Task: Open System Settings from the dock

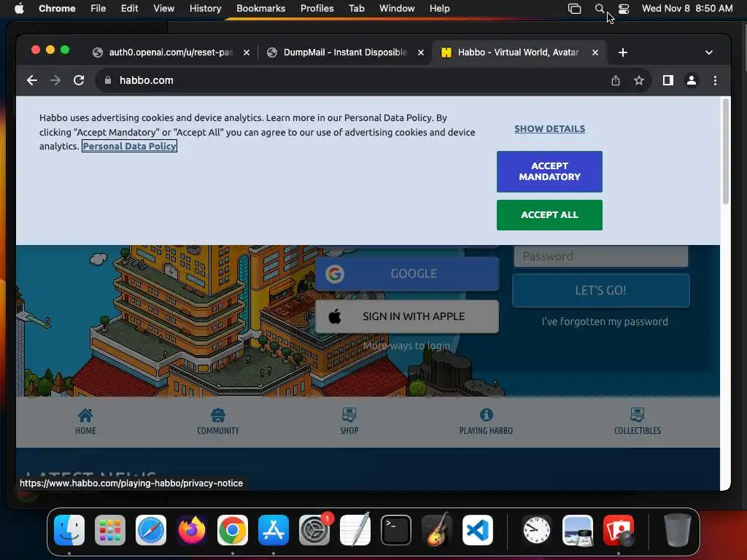Action: click(314, 530)
